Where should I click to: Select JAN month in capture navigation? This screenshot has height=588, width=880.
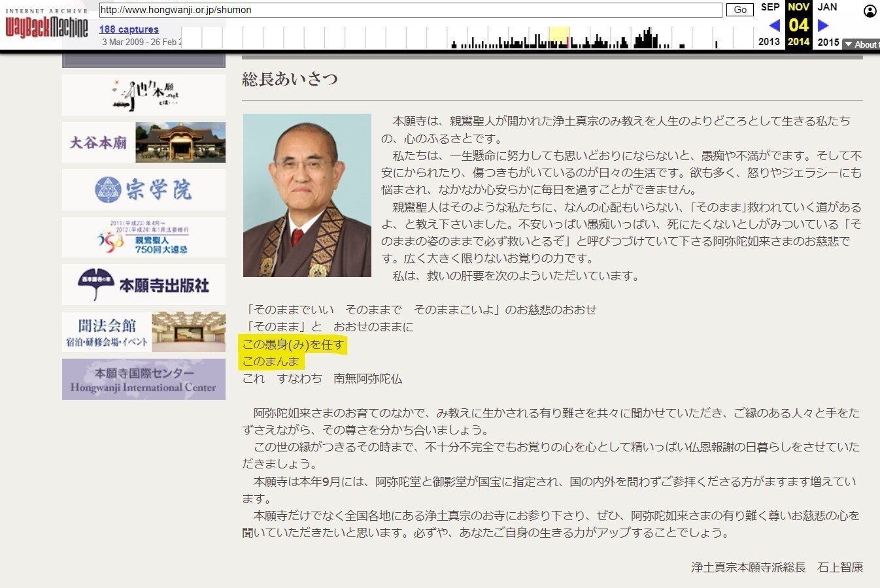click(827, 7)
